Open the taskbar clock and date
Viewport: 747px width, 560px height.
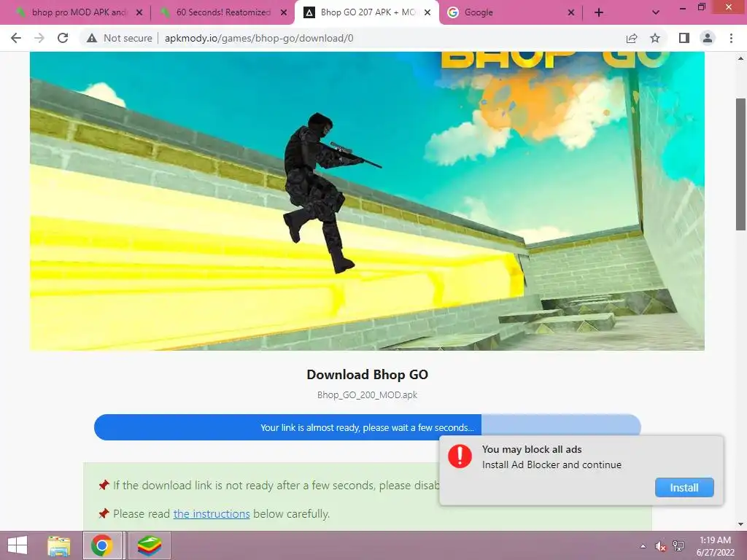(x=715, y=546)
